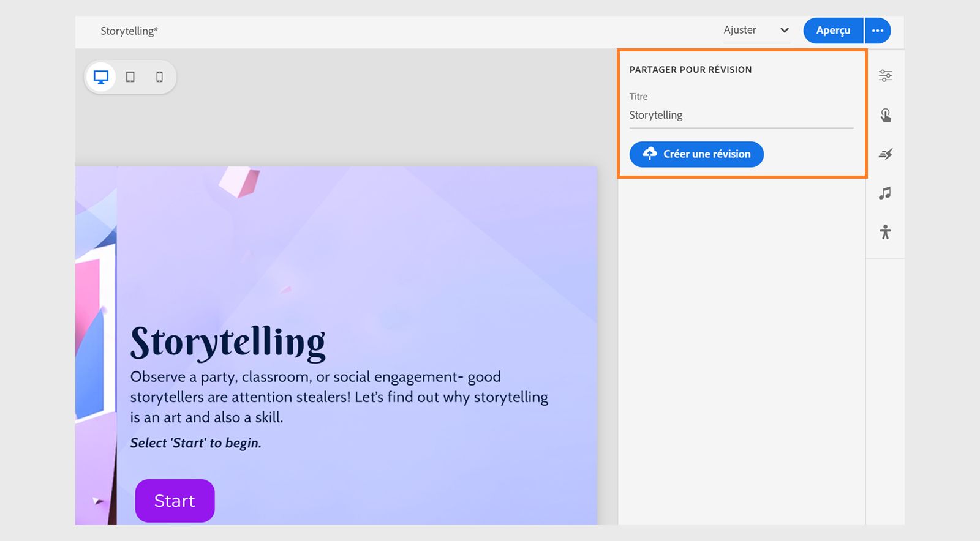Click the Aperçu preview button
This screenshot has height=541, width=980.
point(833,31)
